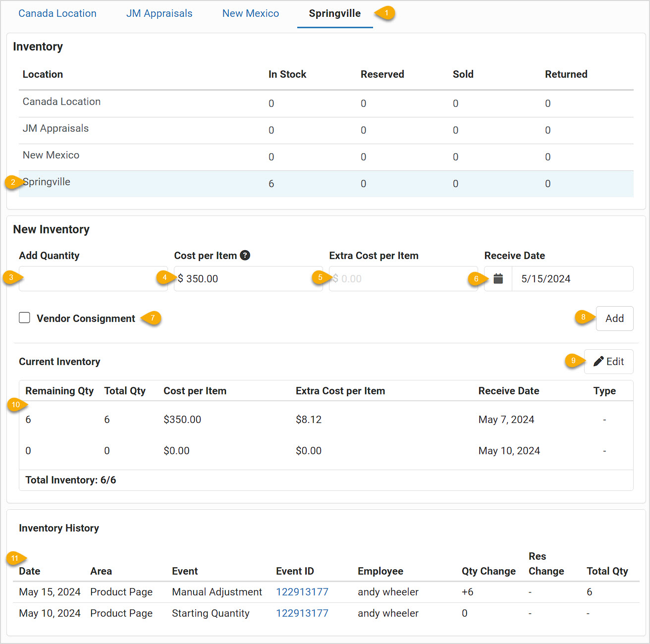Click the Vendor Consignment label
The width and height of the screenshot is (650, 644).
(86, 319)
